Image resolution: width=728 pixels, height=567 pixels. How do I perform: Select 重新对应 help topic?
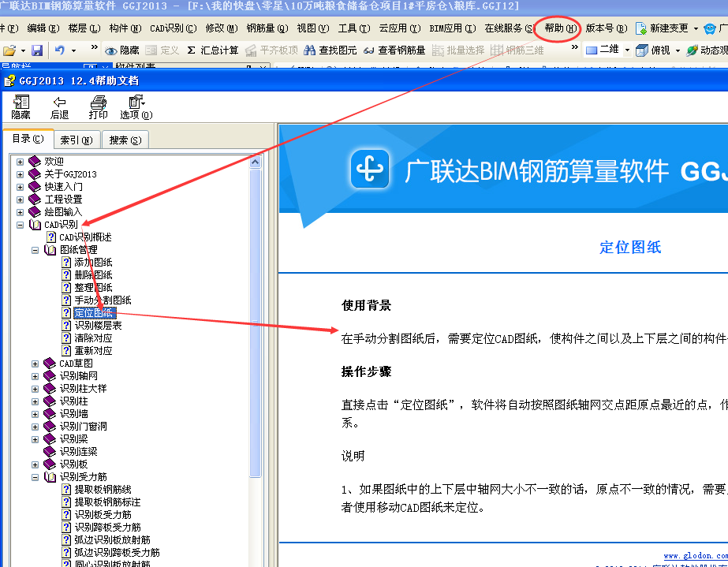click(x=93, y=351)
